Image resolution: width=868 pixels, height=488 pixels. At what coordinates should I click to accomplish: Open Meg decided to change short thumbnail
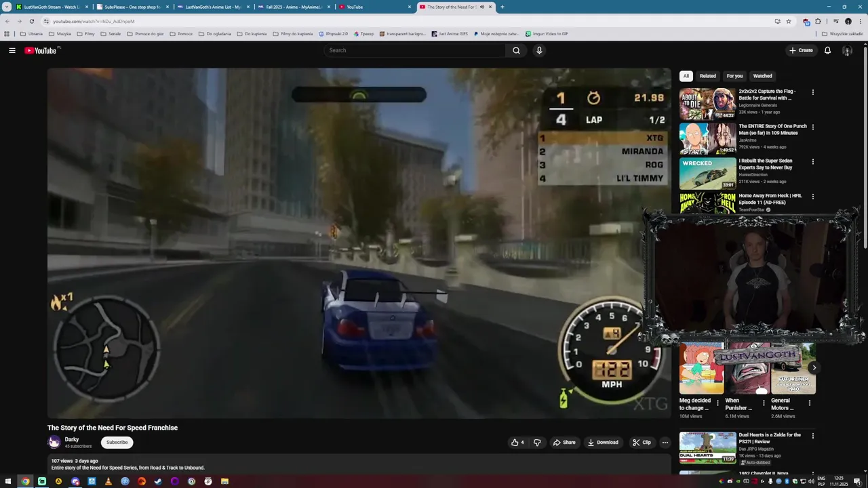coord(701,368)
